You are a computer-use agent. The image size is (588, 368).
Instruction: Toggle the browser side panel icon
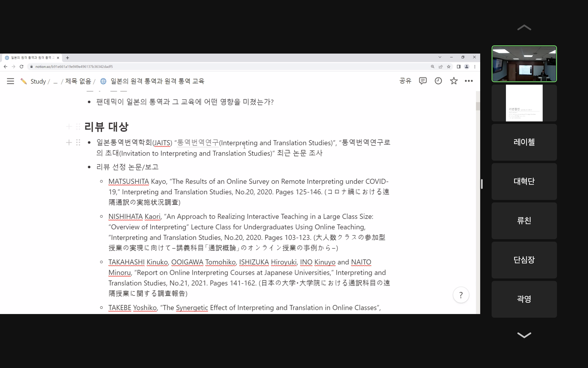tap(459, 66)
